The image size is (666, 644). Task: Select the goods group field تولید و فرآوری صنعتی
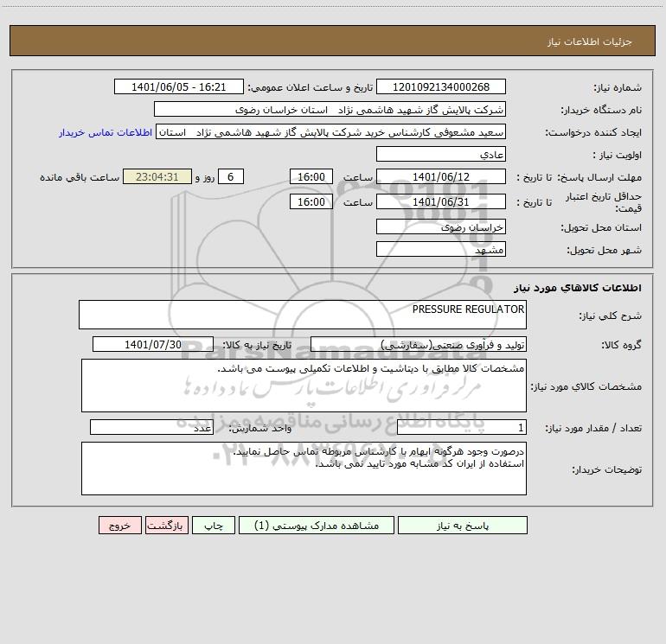point(419,344)
